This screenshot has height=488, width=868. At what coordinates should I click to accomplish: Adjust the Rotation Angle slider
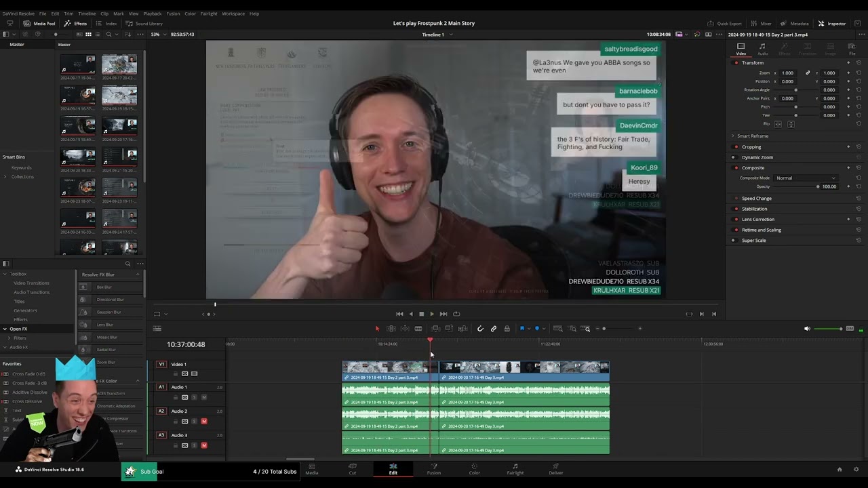(x=795, y=89)
